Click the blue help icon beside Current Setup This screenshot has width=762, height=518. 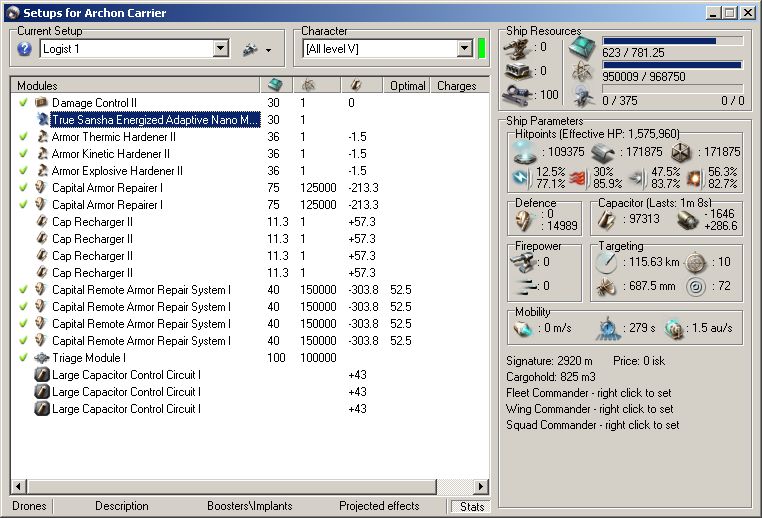[25, 49]
